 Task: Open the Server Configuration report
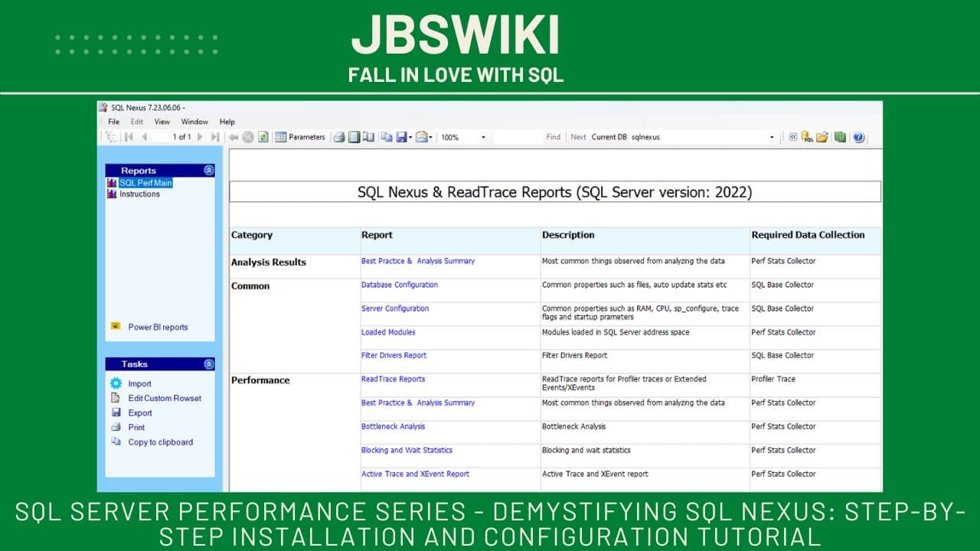395,308
